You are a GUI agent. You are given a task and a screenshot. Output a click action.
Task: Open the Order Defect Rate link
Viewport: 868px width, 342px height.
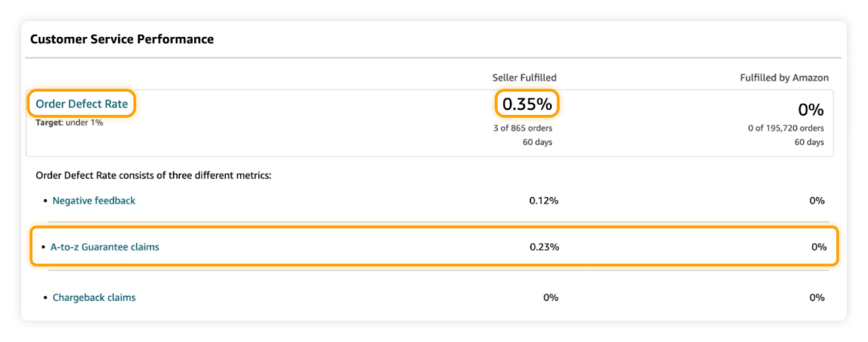82,104
